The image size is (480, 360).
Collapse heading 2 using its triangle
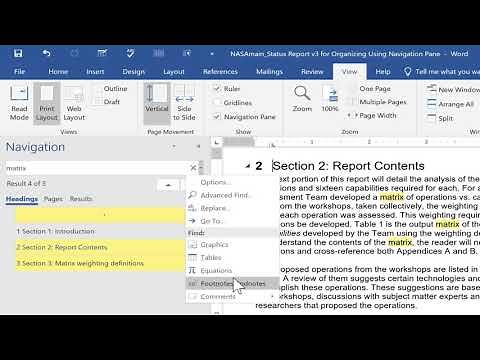[x=247, y=166]
